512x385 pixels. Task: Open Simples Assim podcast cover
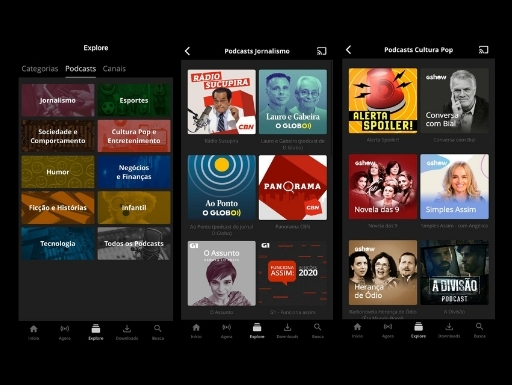pos(455,186)
